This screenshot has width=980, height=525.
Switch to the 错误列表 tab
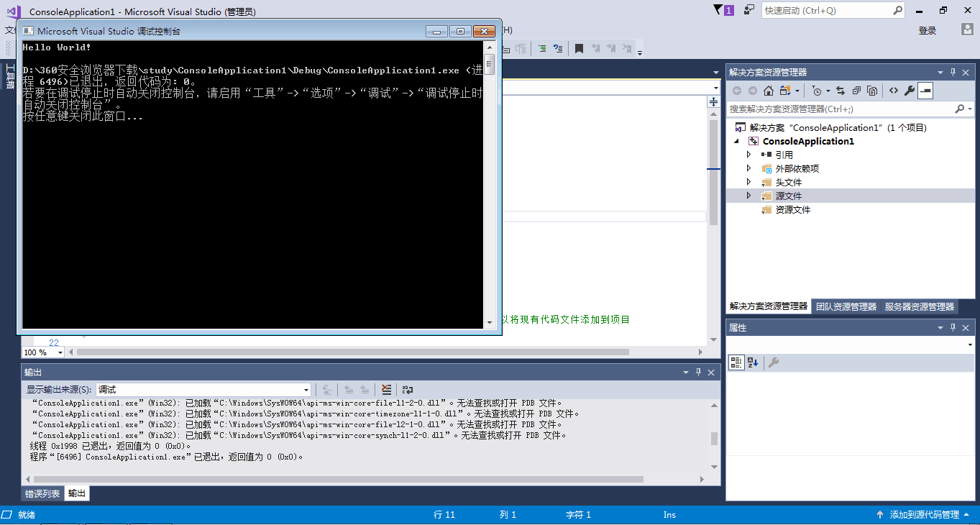click(x=44, y=493)
